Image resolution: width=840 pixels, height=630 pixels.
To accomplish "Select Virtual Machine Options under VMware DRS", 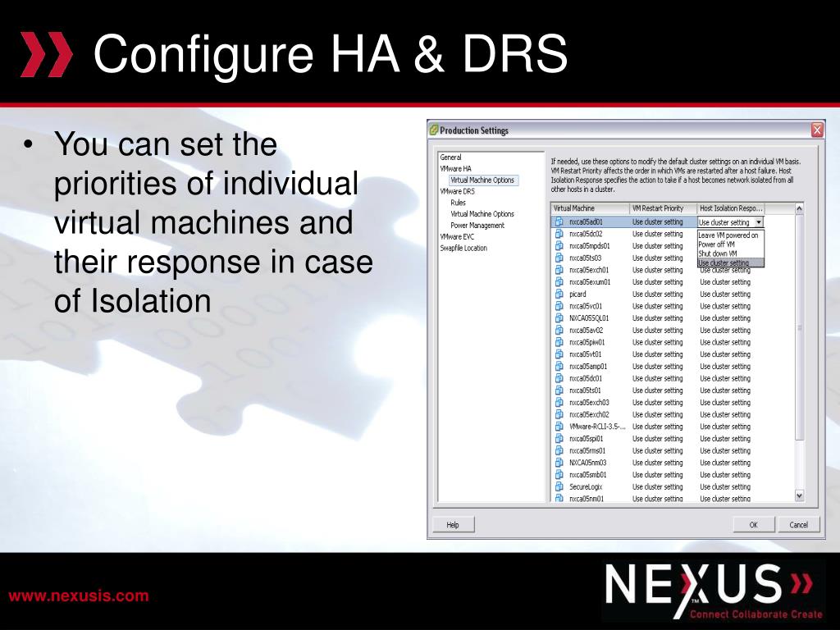I will point(482,214).
